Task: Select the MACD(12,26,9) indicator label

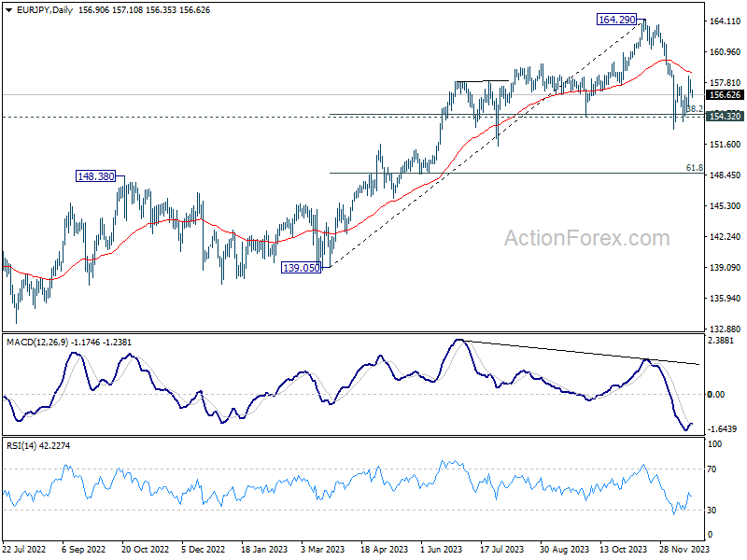Action: (x=37, y=343)
